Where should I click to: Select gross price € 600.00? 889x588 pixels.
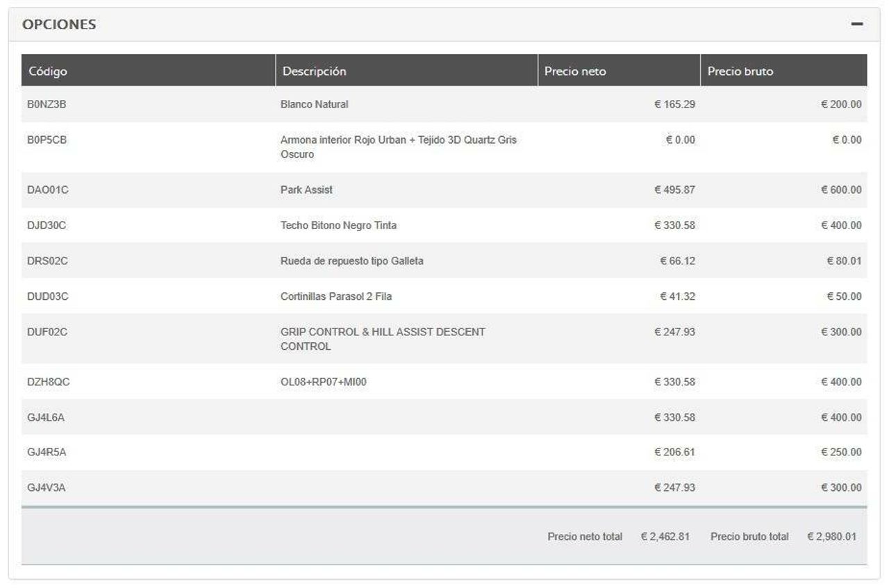pos(841,190)
